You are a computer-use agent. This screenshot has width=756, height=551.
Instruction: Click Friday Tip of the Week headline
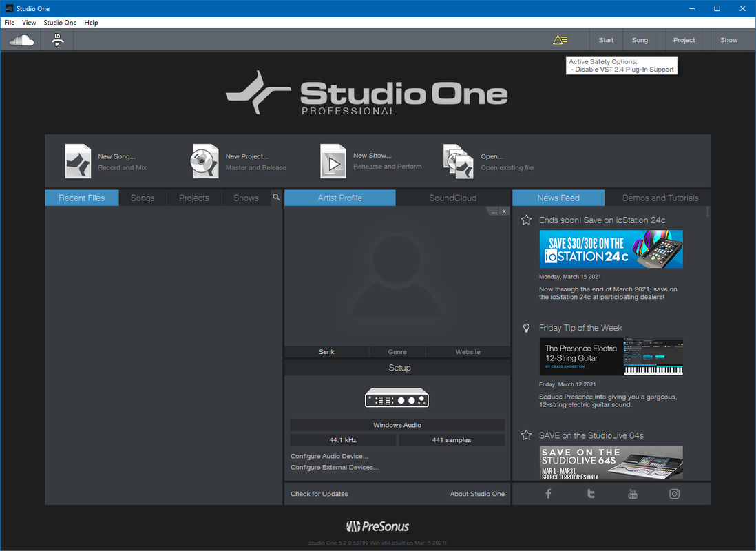[580, 328]
